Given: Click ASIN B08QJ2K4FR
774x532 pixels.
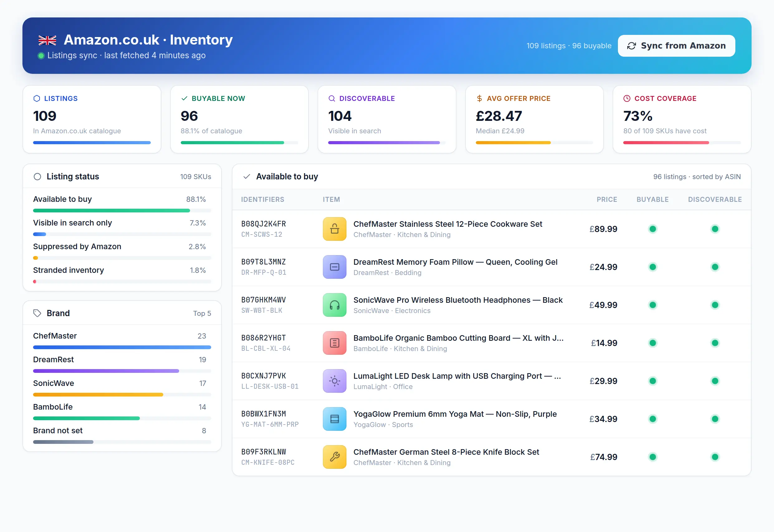Looking at the screenshot, I should click(263, 224).
